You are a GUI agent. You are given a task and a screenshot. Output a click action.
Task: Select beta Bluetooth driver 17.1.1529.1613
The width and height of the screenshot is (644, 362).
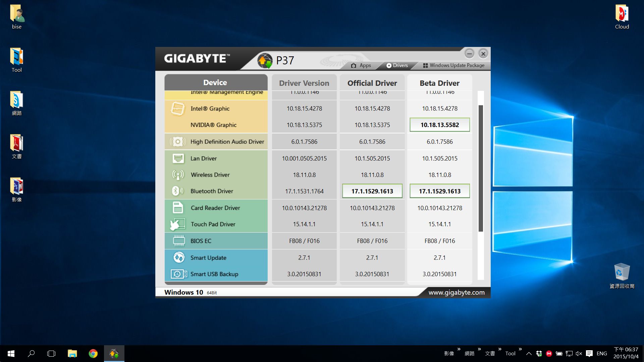(439, 191)
